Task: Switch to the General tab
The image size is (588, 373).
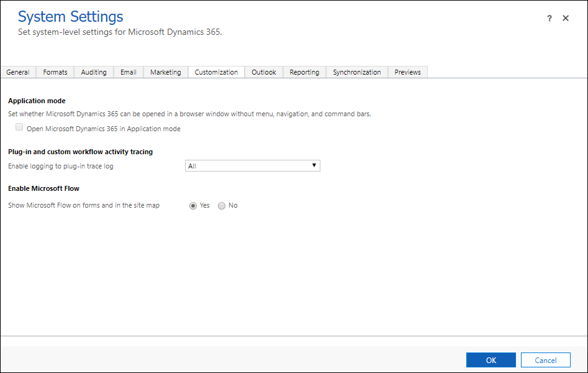Action: [x=18, y=71]
